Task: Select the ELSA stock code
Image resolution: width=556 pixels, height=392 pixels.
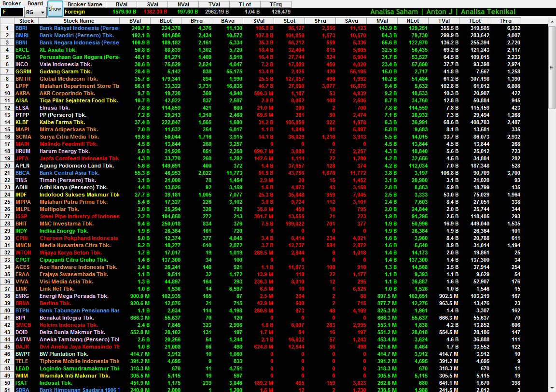Action: pos(22,108)
